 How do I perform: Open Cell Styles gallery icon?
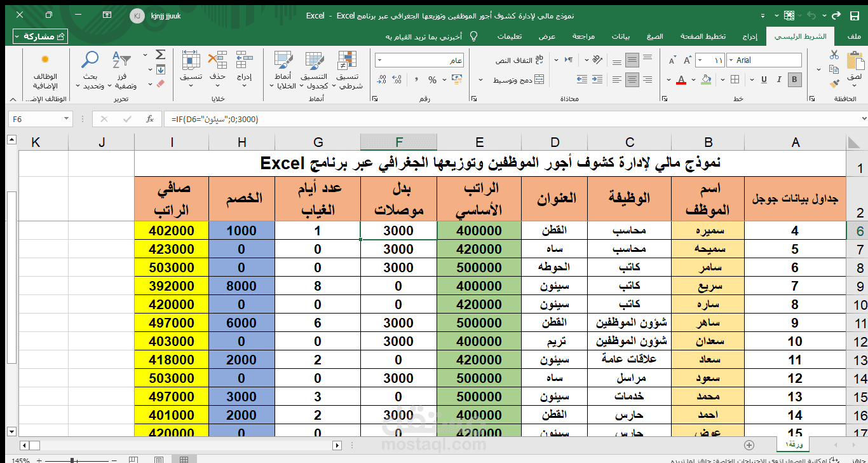(283, 60)
